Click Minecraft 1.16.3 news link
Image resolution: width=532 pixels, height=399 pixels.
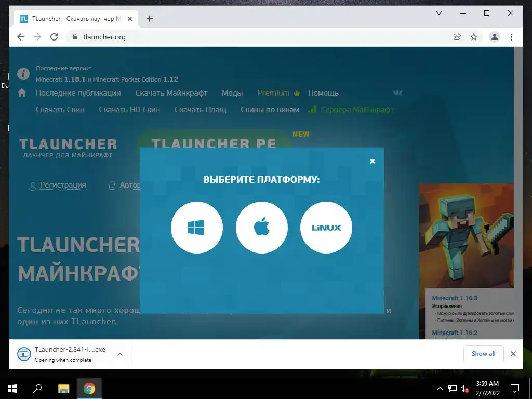tap(455, 298)
